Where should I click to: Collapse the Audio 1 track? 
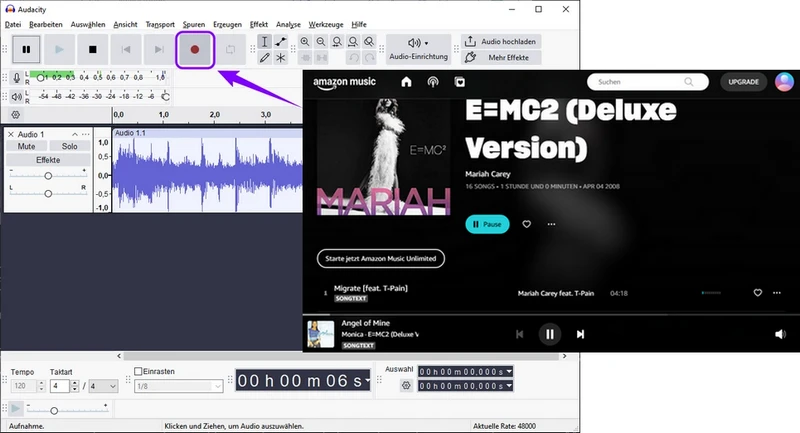click(74, 134)
